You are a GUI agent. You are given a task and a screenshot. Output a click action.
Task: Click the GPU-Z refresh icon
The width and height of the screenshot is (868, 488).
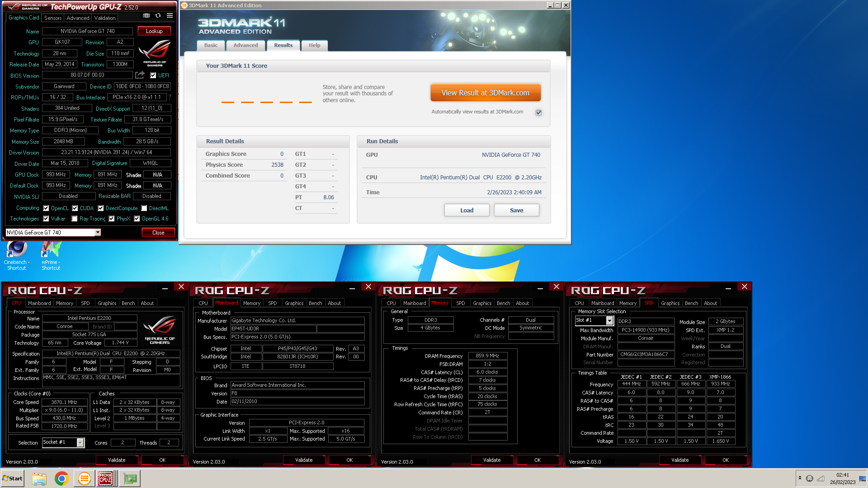[158, 16]
